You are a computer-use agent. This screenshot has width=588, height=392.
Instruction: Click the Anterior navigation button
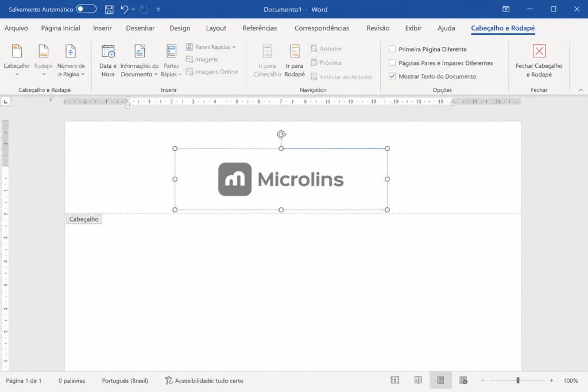(x=326, y=49)
